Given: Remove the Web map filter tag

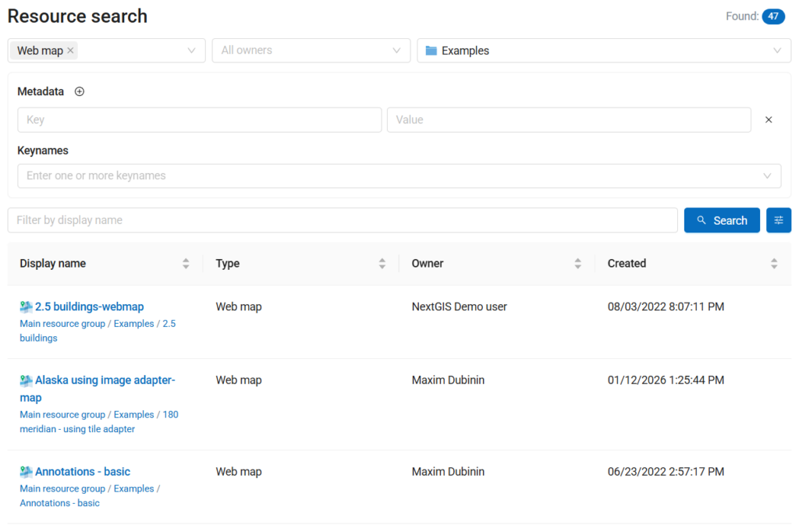Looking at the screenshot, I should pos(70,51).
